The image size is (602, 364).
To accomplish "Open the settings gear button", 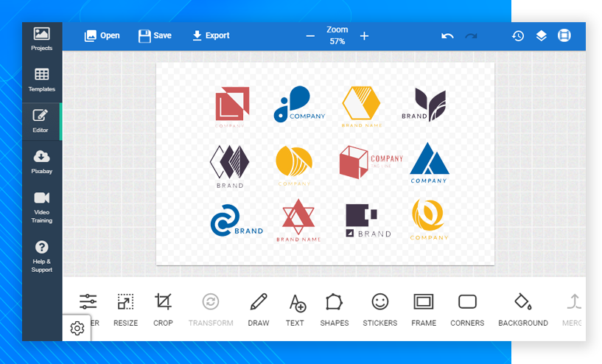I will pyautogui.click(x=77, y=329).
